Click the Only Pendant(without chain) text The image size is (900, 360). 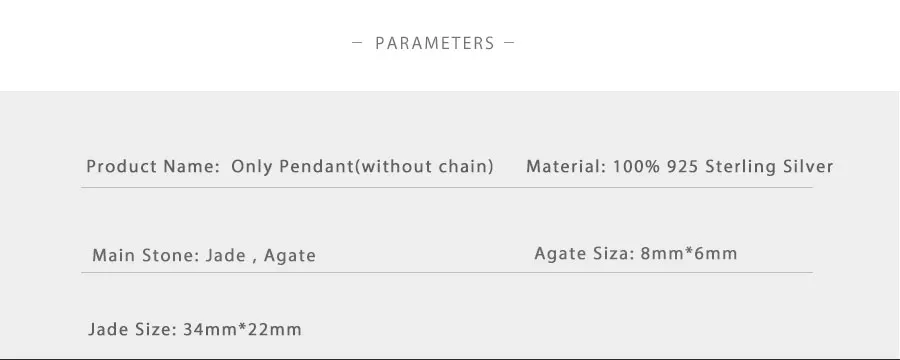[x=362, y=167]
